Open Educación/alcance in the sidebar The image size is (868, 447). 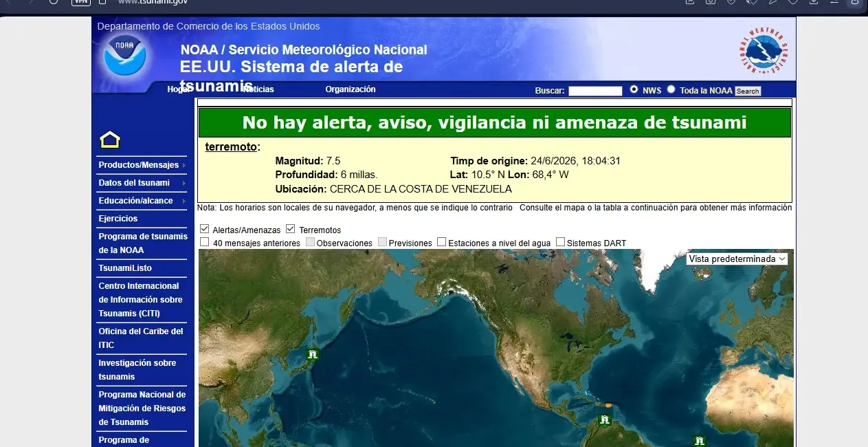tap(135, 201)
